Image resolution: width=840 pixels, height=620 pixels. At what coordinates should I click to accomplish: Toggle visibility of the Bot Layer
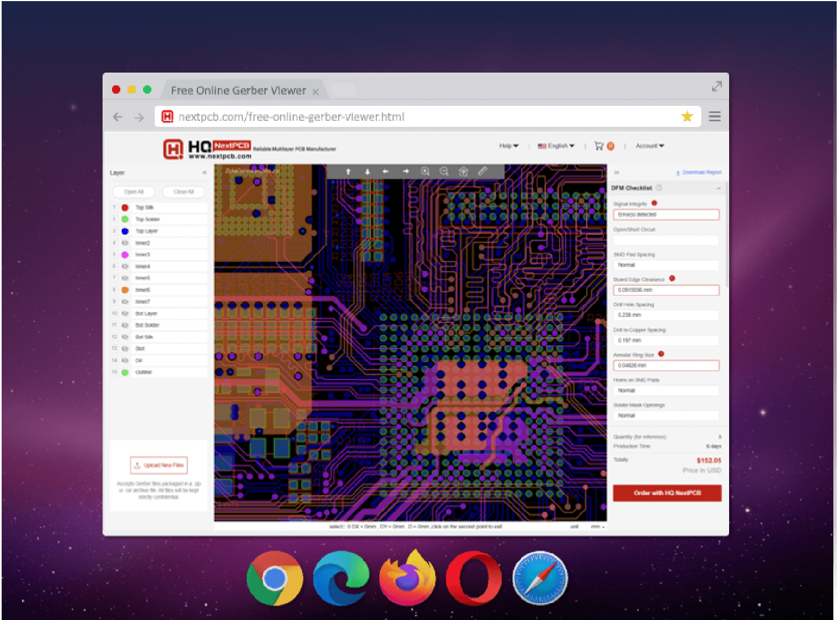(x=125, y=314)
